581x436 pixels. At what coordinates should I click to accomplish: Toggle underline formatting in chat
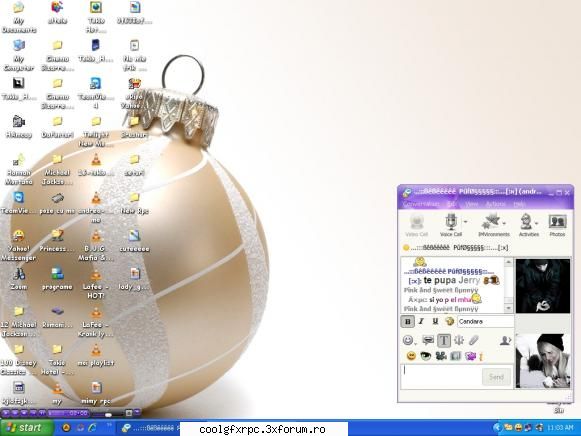pyautogui.click(x=435, y=322)
